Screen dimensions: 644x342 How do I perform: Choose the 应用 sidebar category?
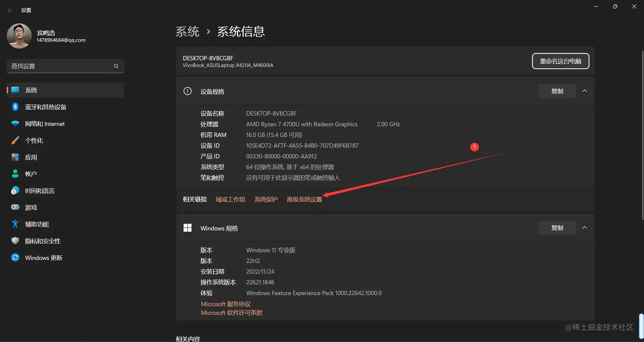(66, 157)
